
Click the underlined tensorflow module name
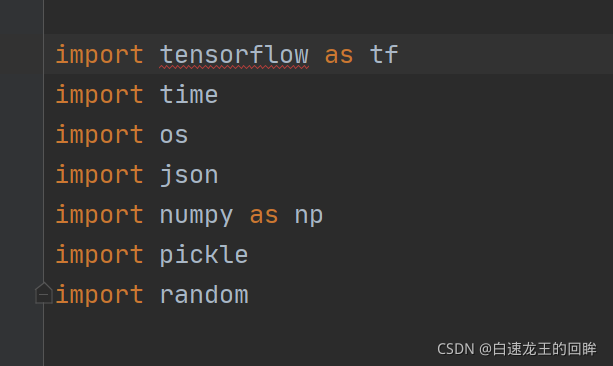234,55
